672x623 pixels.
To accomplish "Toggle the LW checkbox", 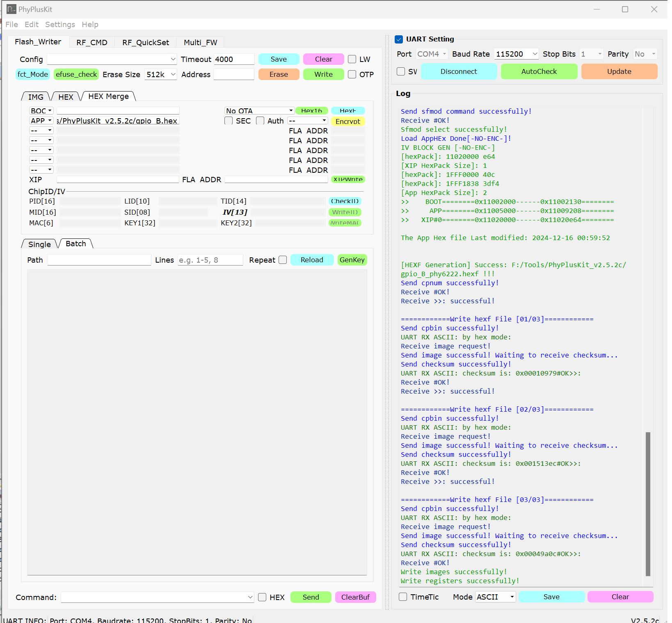I will point(352,59).
